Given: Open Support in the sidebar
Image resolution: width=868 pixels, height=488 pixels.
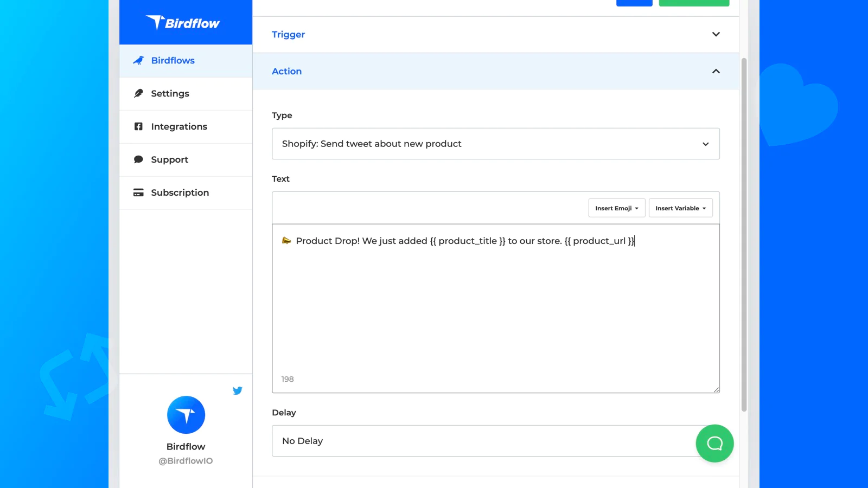Looking at the screenshot, I should 186,160.
